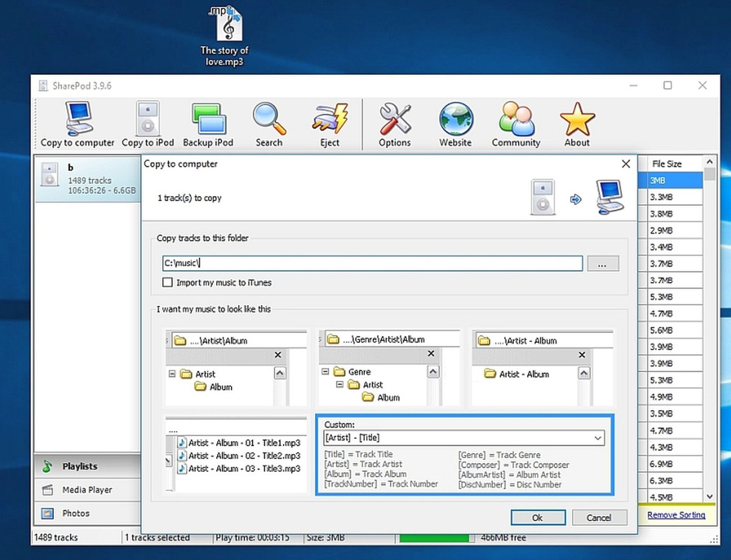
Task: Open the Media Player panel
Action: [88, 490]
